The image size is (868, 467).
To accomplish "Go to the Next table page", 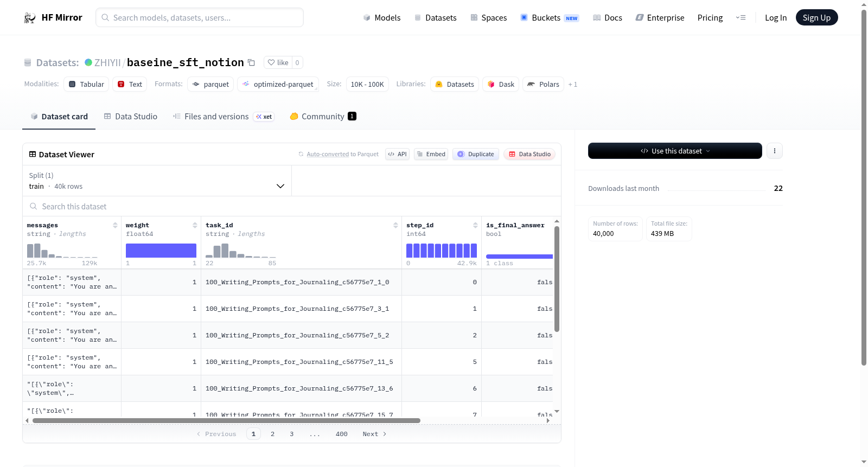I will [374, 434].
